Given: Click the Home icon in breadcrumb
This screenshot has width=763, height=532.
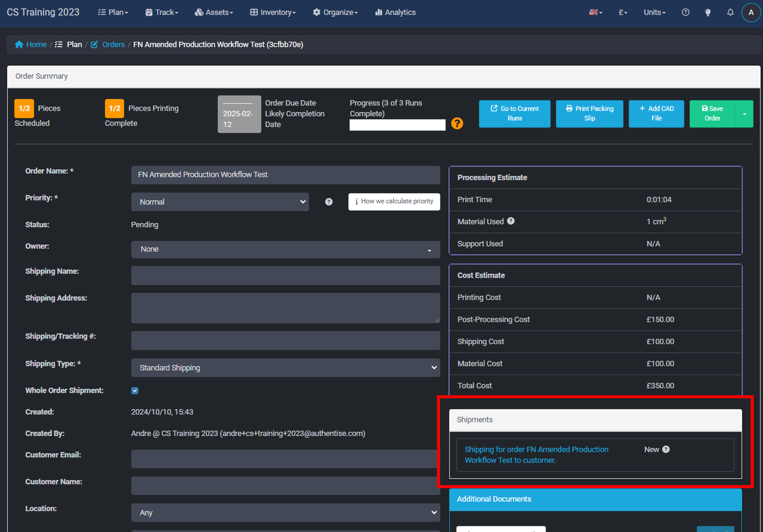Looking at the screenshot, I should tap(19, 44).
